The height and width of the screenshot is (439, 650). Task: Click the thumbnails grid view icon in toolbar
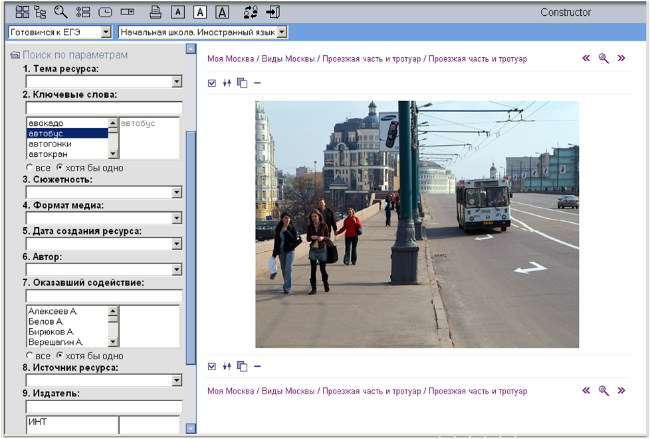[23, 12]
